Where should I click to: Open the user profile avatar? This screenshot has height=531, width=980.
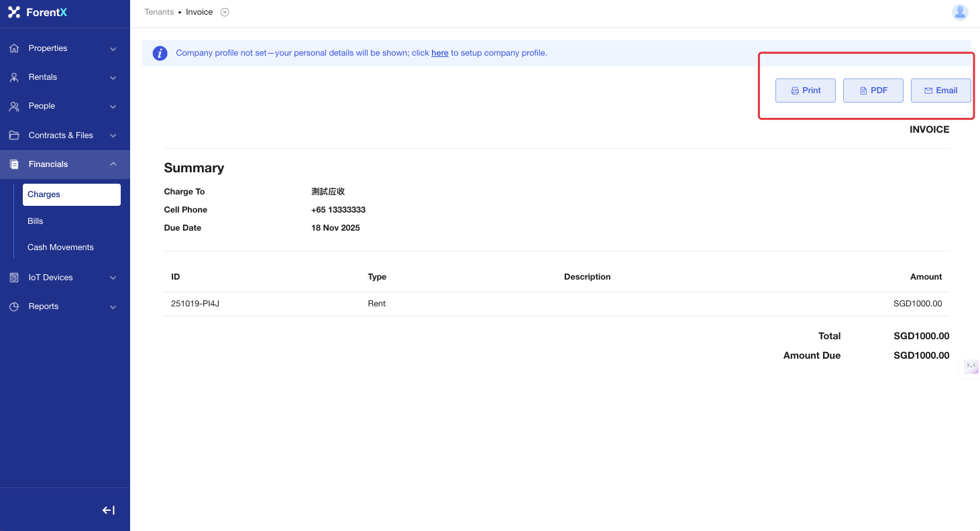(960, 12)
